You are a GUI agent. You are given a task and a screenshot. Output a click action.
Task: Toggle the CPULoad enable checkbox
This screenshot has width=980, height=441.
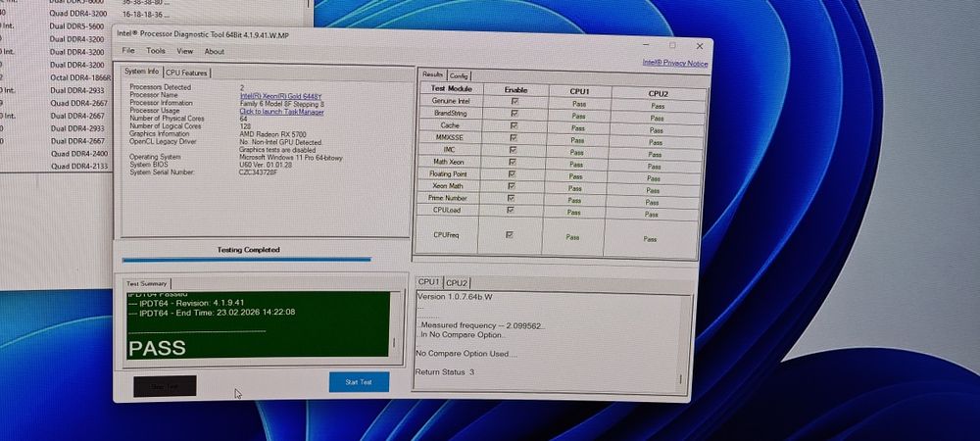click(x=512, y=210)
